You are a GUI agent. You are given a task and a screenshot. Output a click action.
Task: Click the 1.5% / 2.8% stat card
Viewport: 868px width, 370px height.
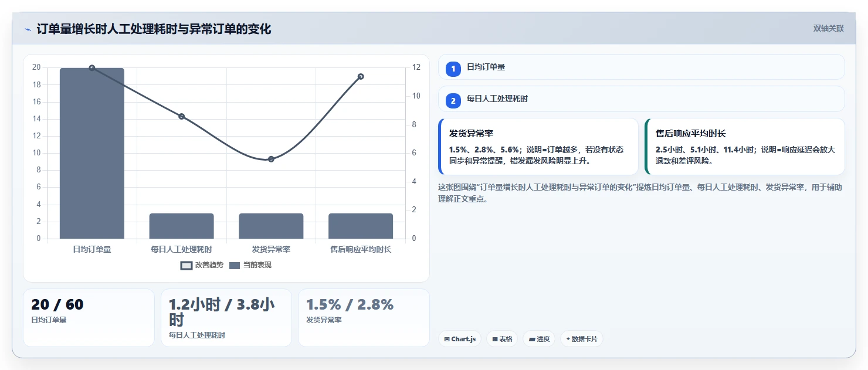(364, 317)
